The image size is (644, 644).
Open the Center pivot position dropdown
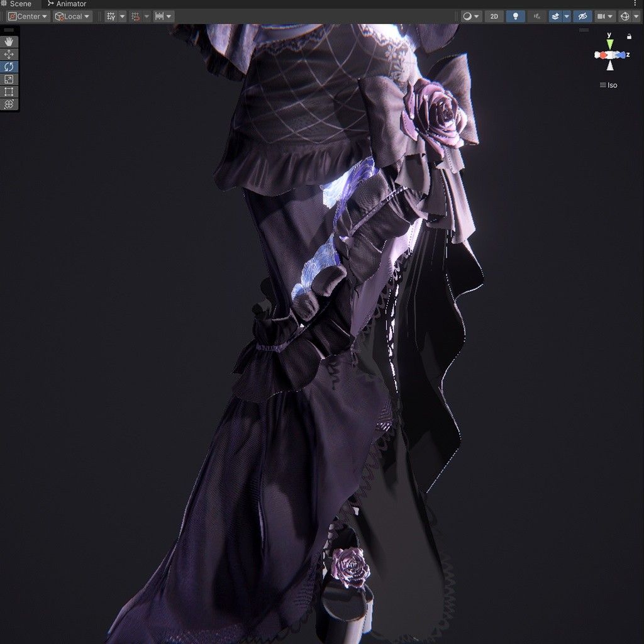[x=28, y=16]
